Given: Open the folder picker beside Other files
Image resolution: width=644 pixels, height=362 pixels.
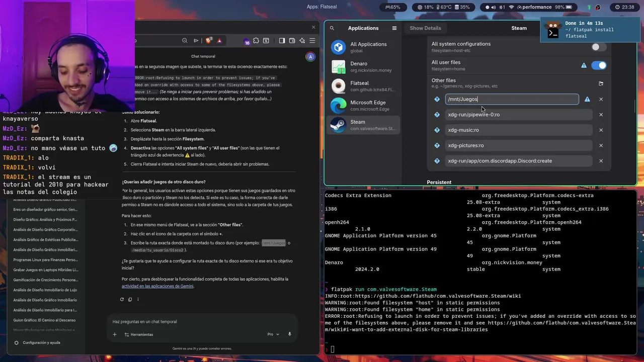Looking at the screenshot, I should point(601,83).
